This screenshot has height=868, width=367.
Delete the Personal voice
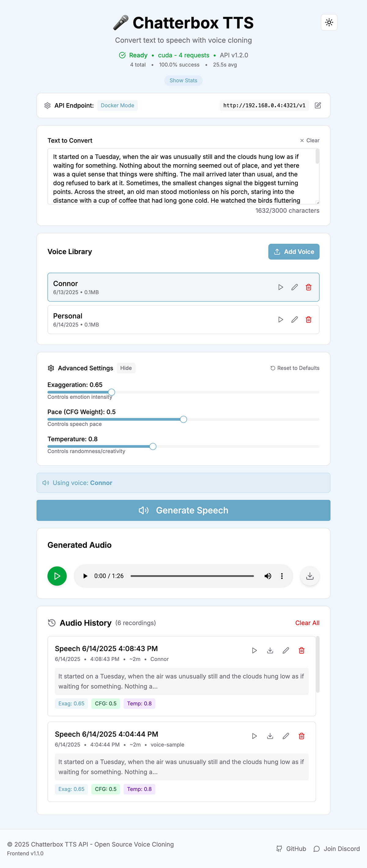(x=308, y=320)
